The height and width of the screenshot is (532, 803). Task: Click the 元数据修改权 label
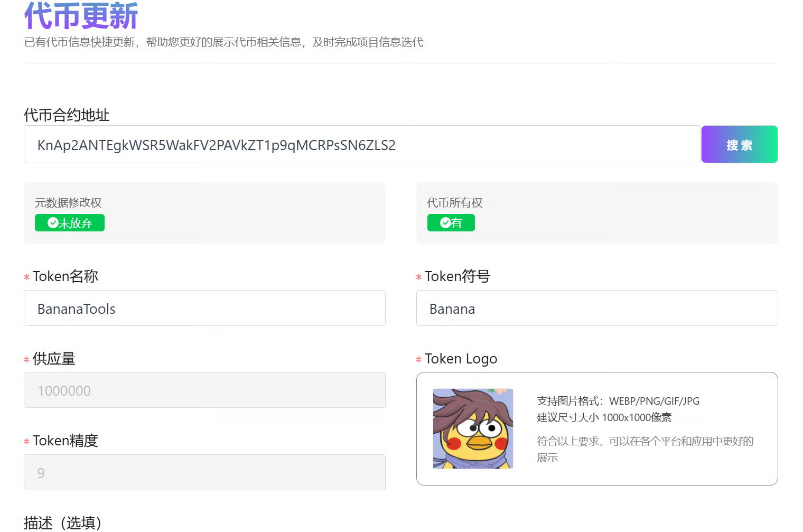pos(68,203)
